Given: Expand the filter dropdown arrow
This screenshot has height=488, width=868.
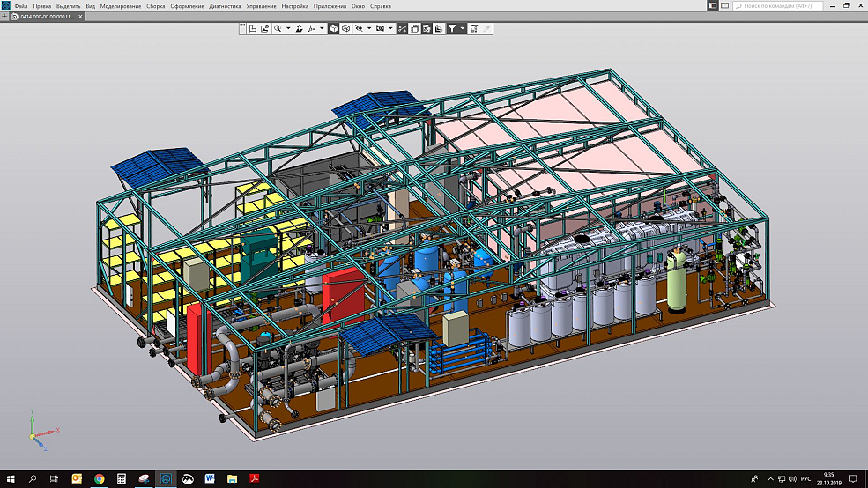Looking at the screenshot, I should click(x=461, y=28).
